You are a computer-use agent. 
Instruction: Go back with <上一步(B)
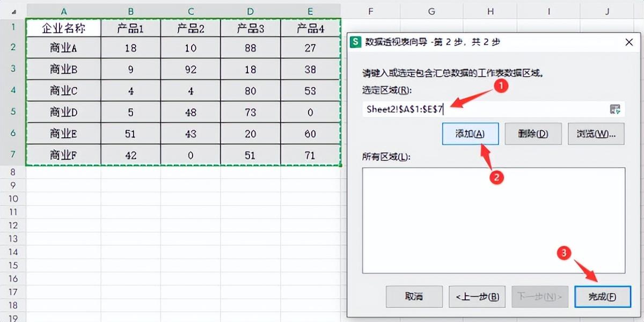477,296
